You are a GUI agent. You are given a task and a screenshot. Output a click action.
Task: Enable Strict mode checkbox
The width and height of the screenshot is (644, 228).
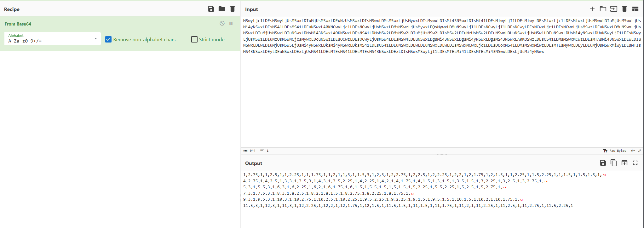[194, 39]
